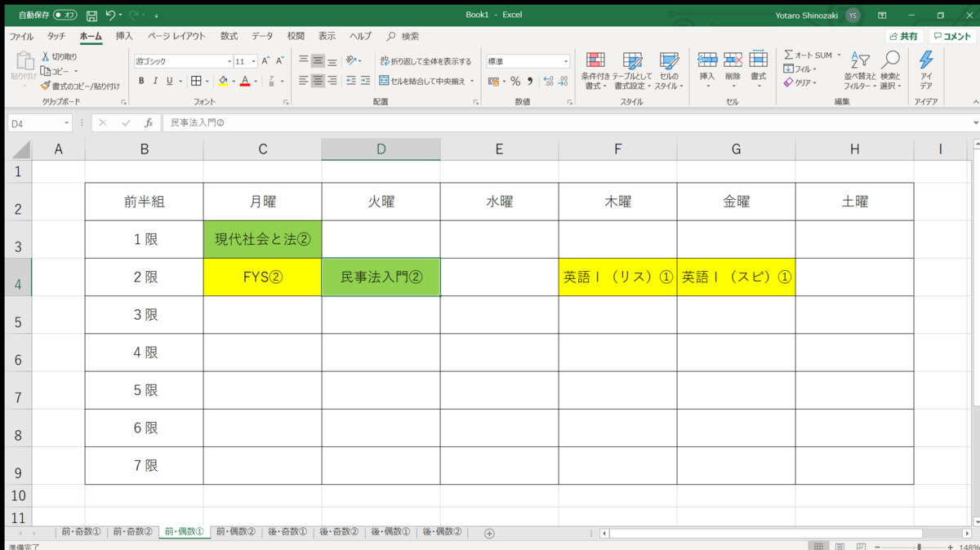Image resolution: width=980 pixels, height=550 pixels.
Task: Click the decrease decimal icon
Action: pyautogui.click(x=563, y=81)
